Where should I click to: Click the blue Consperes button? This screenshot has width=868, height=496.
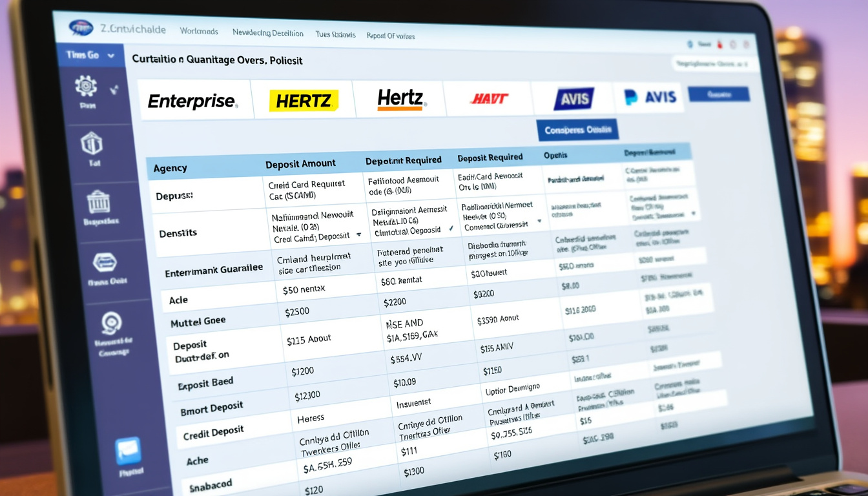(577, 130)
